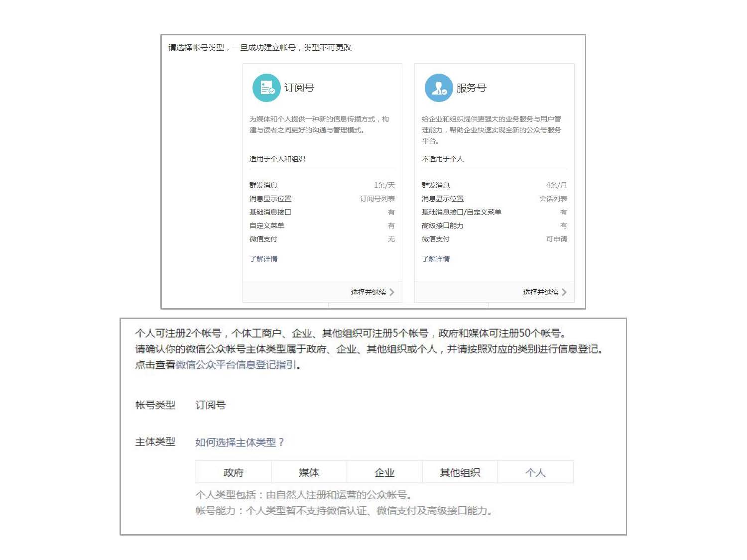The height and width of the screenshot is (560, 747).
Task: Choose 选择并继续 under 订阅号 card
Action: tap(369, 292)
